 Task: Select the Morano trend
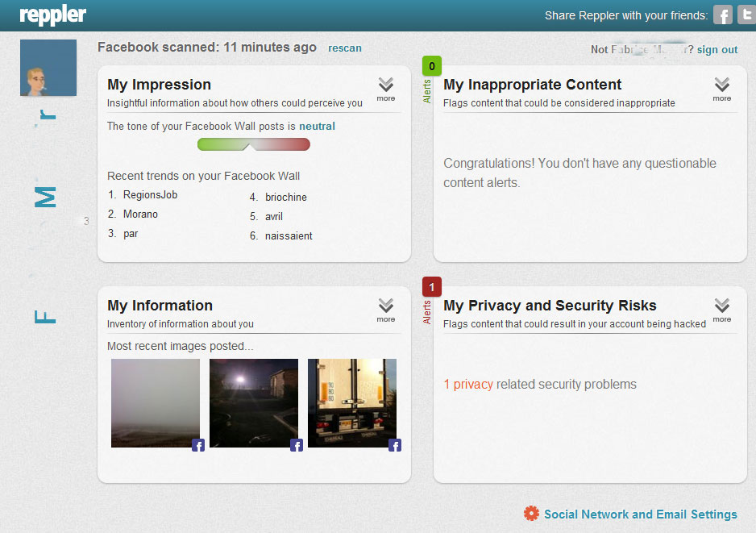pyautogui.click(x=140, y=214)
